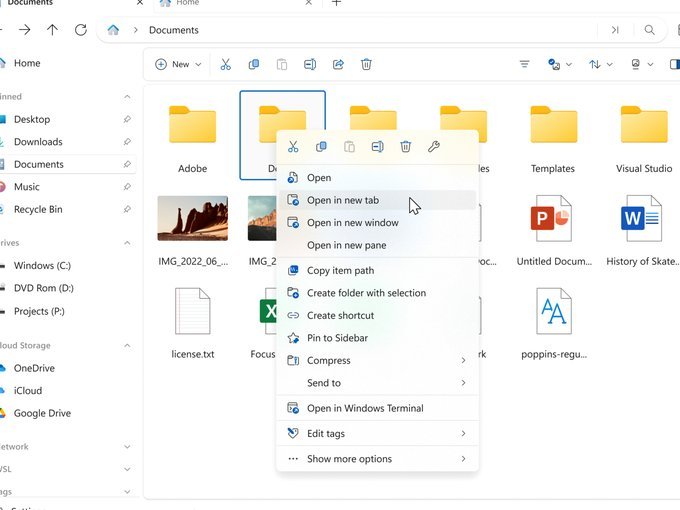
Task: Collapse the Cloud Storage sidebar section
Action: click(127, 346)
